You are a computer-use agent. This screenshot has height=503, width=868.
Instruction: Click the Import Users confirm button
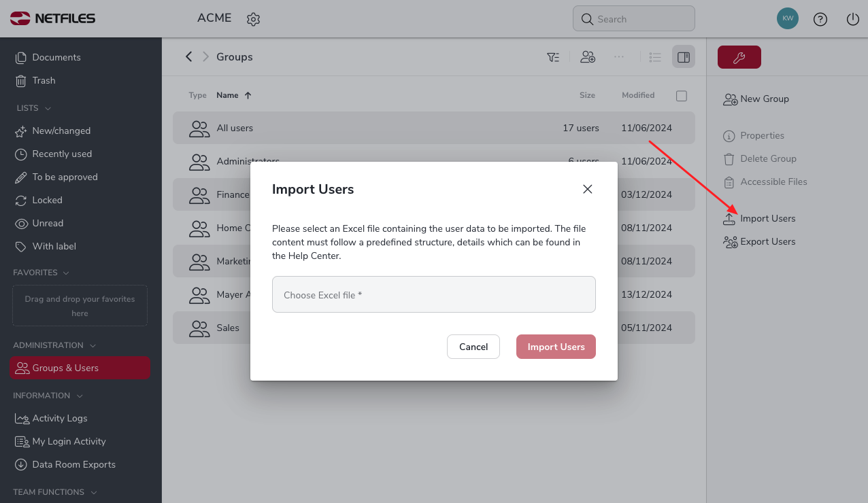coord(556,347)
